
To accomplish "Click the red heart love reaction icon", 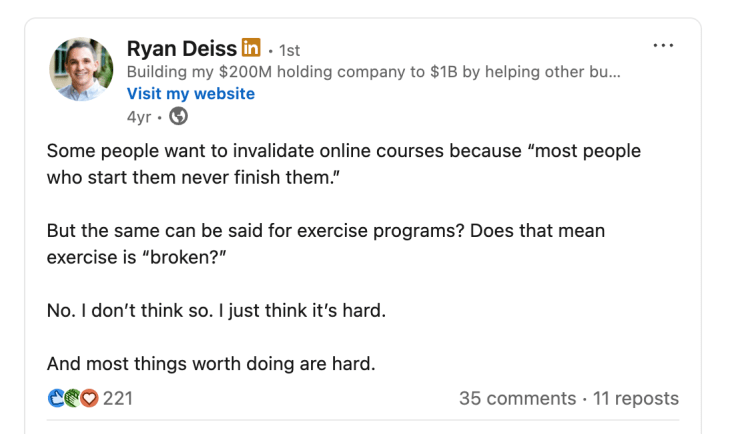I will point(88,398).
